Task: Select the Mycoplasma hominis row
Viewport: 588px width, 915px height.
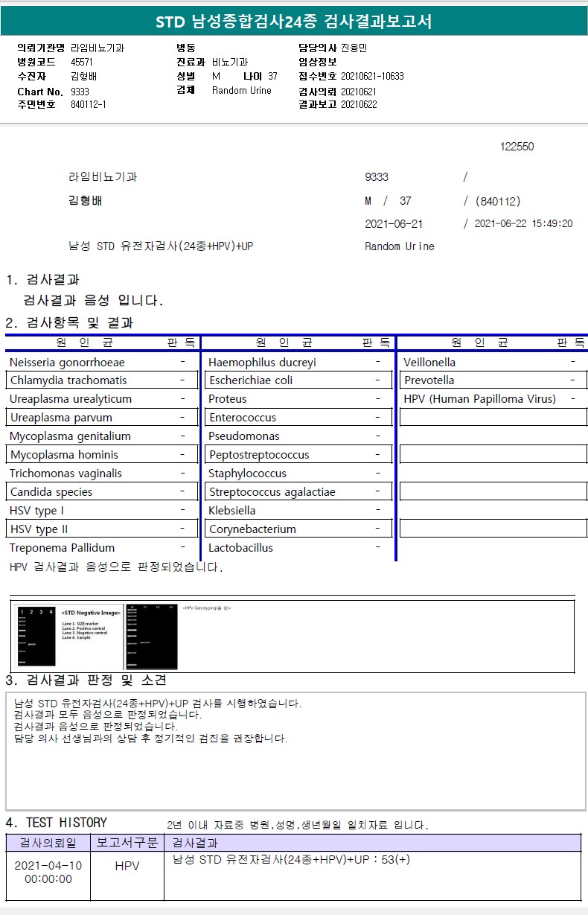Action: [100, 455]
